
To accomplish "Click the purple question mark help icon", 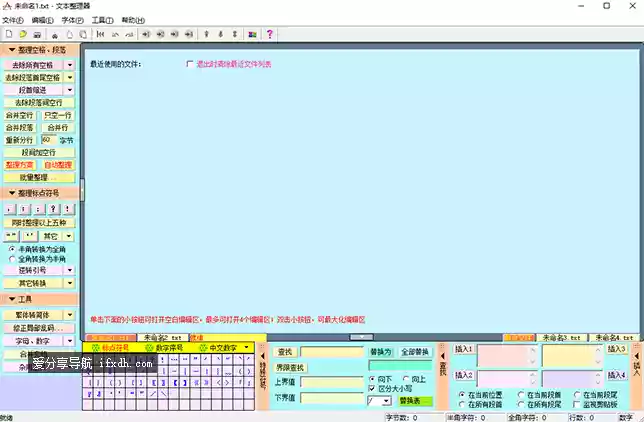I will click(269, 34).
